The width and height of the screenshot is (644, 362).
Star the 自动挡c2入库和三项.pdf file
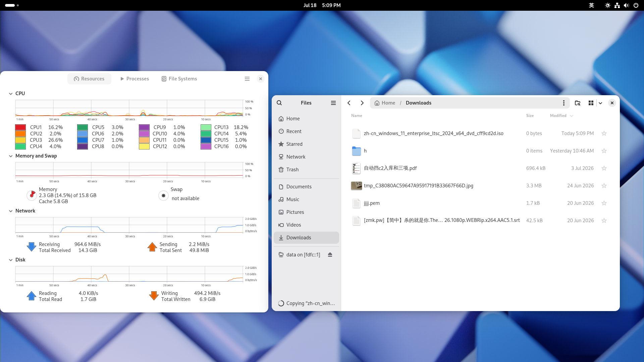tap(604, 168)
